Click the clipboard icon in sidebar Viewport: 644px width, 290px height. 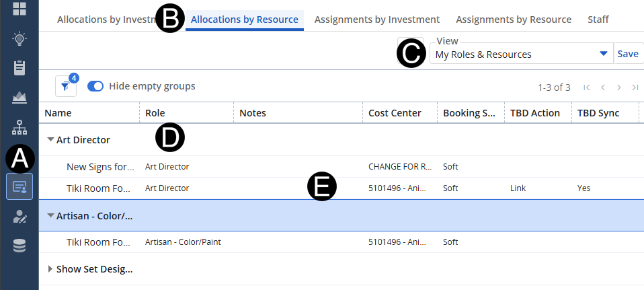[19, 68]
